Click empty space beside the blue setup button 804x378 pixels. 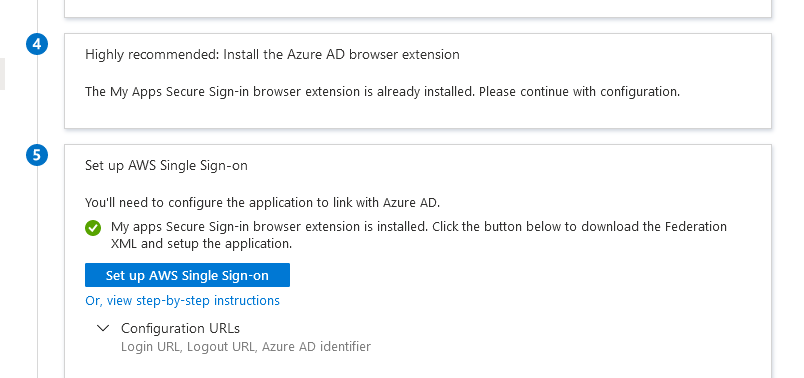click(513, 275)
